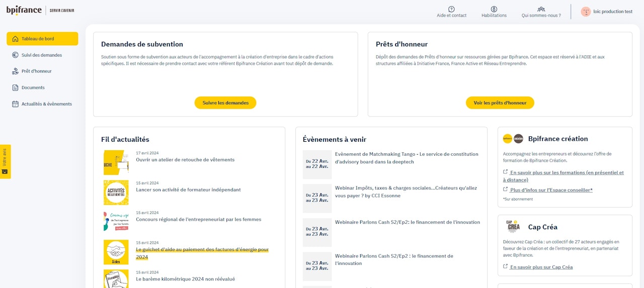Select Tableau de bord in the sidebar
The width and height of the screenshot is (644, 288).
[x=42, y=39]
